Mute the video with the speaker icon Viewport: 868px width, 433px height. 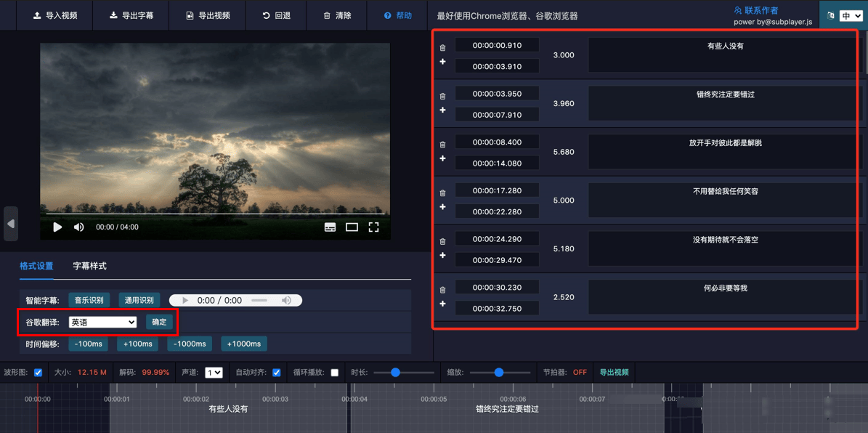[79, 227]
